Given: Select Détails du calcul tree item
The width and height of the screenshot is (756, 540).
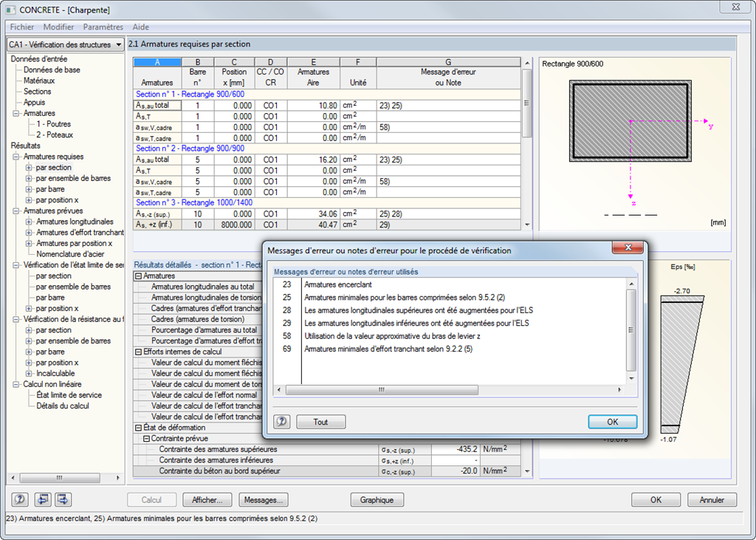Looking at the screenshot, I should pyautogui.click(x=63, y=406).
